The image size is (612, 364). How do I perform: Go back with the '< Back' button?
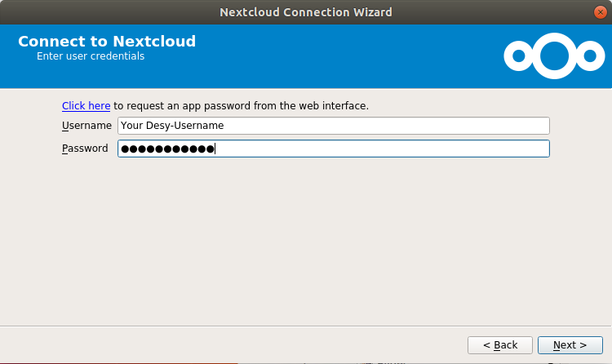(x=500, y=345)
